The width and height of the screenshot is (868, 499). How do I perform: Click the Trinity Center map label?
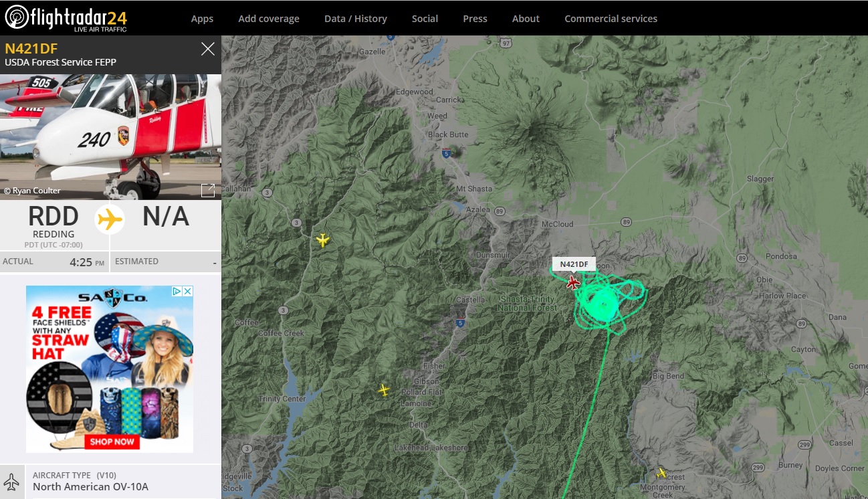pos(282,399)
